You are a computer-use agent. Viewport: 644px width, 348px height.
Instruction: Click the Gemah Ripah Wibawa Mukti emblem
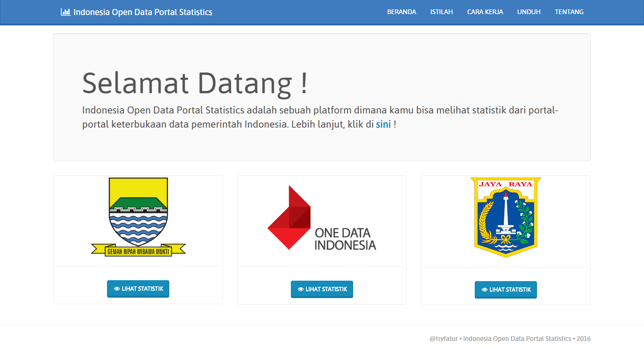pos(138,217)
